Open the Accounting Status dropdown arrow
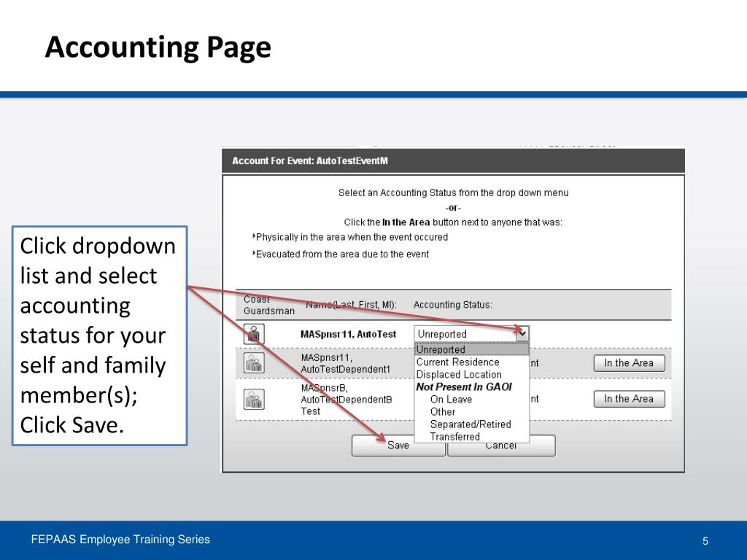The height and width of the screenshot is (560, 747). click(522, 334)
